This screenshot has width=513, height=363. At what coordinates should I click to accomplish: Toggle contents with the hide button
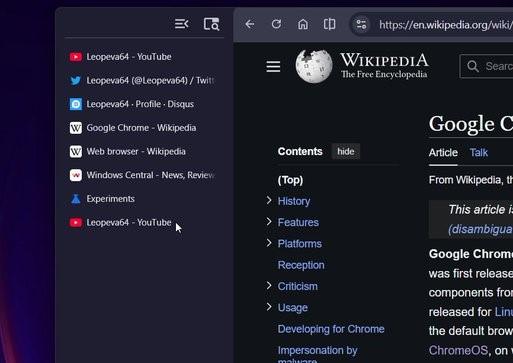(346, 152)
